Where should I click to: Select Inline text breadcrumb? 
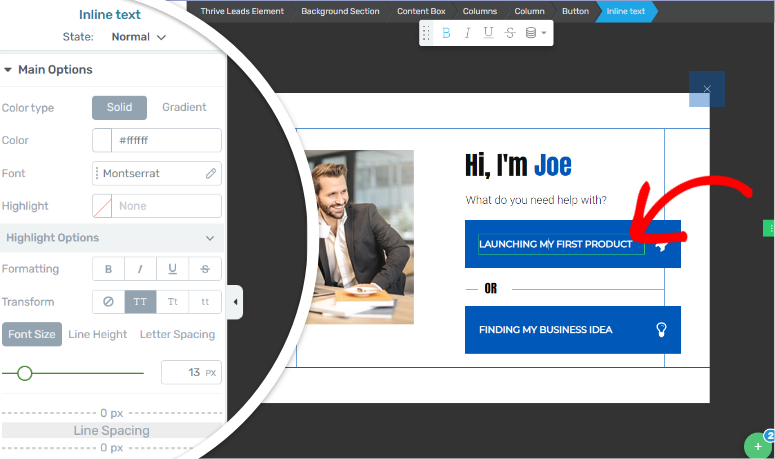(x=626, y=11)
